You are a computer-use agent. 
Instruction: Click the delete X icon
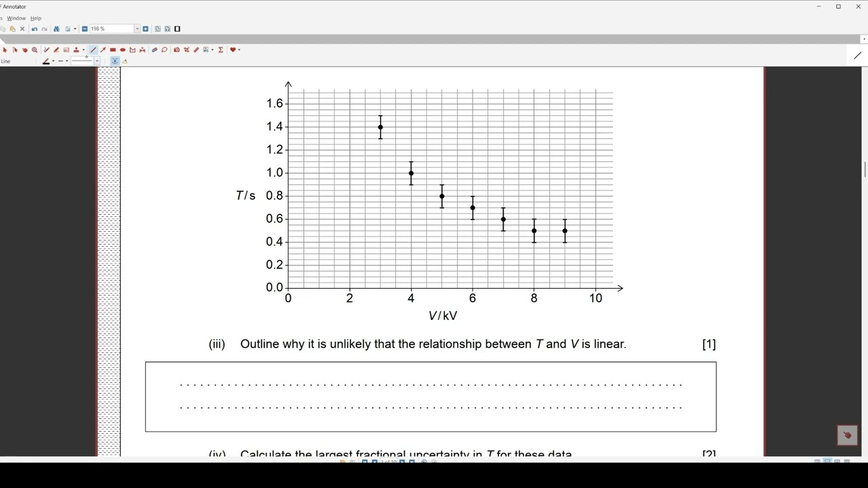22,29
